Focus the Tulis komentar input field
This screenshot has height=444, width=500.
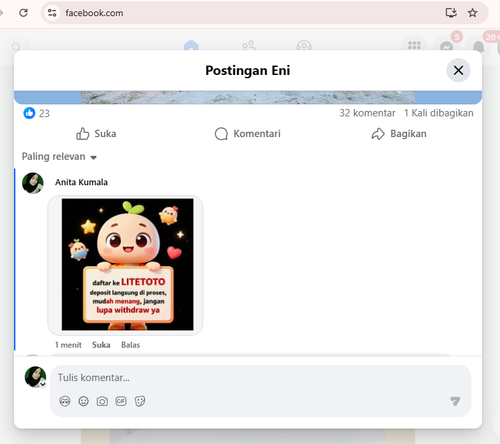(x=260, y=378)
